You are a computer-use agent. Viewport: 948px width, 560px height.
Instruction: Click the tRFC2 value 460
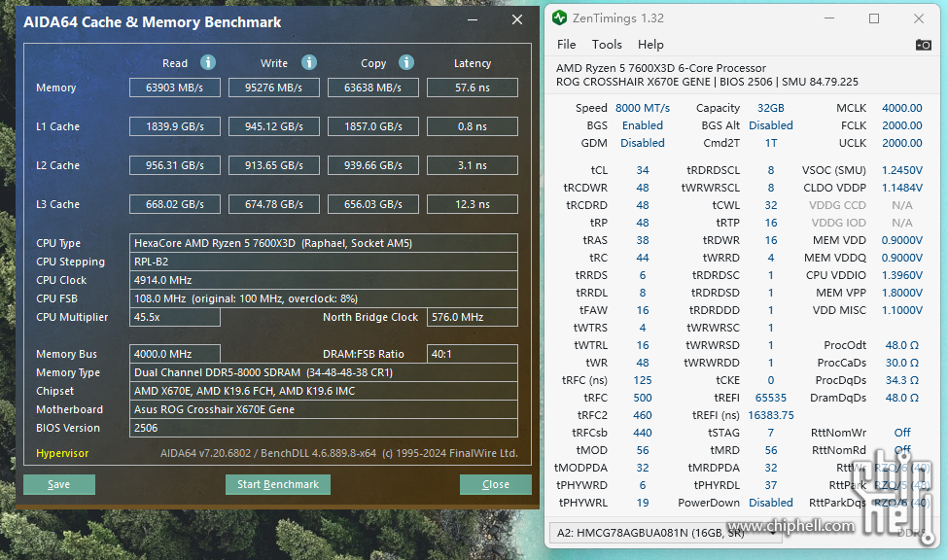643,415
